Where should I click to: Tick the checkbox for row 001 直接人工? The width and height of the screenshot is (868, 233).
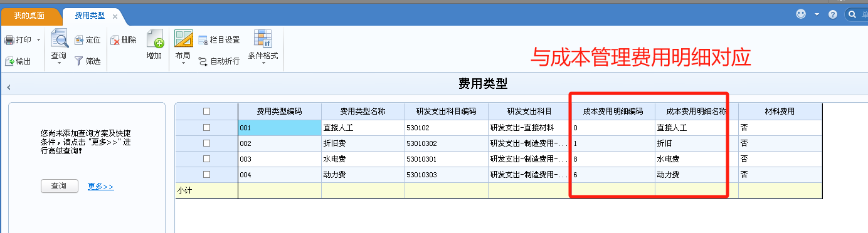[206, 128]
